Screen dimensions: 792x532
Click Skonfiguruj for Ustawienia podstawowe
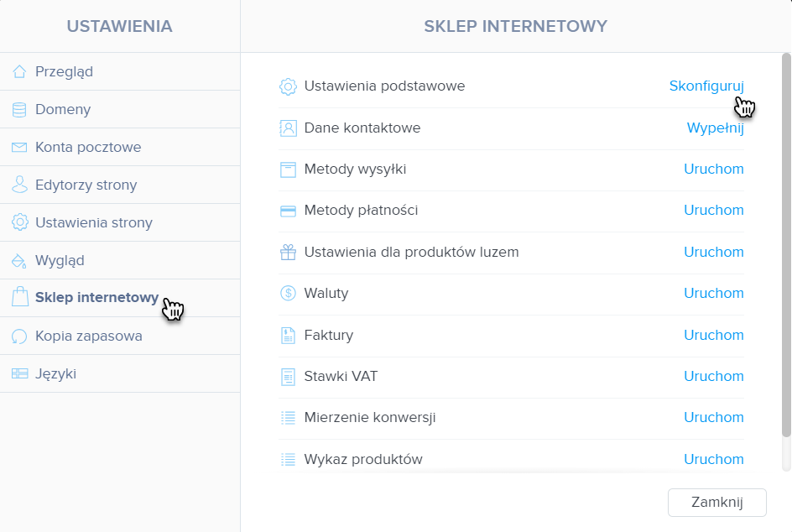[x=706, y=86]
